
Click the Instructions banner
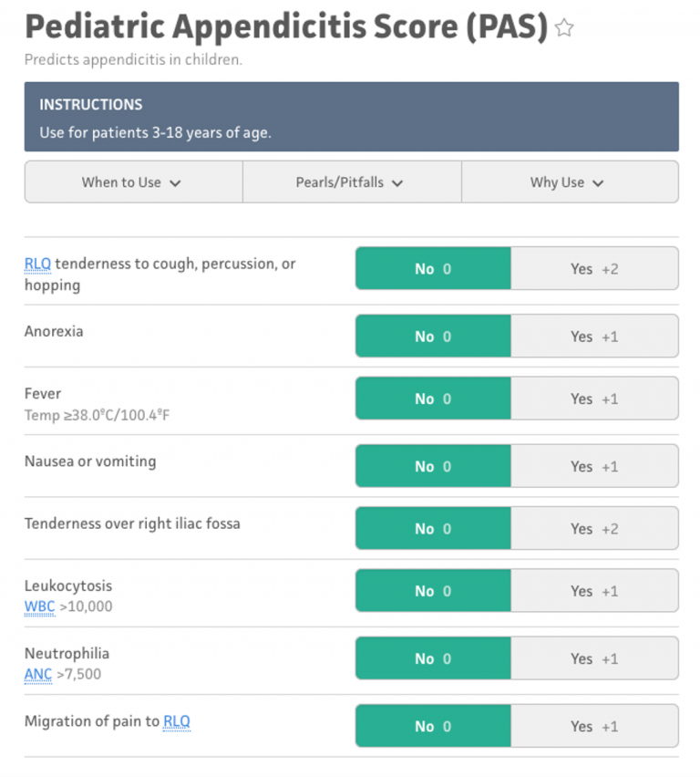click(351, 118)
